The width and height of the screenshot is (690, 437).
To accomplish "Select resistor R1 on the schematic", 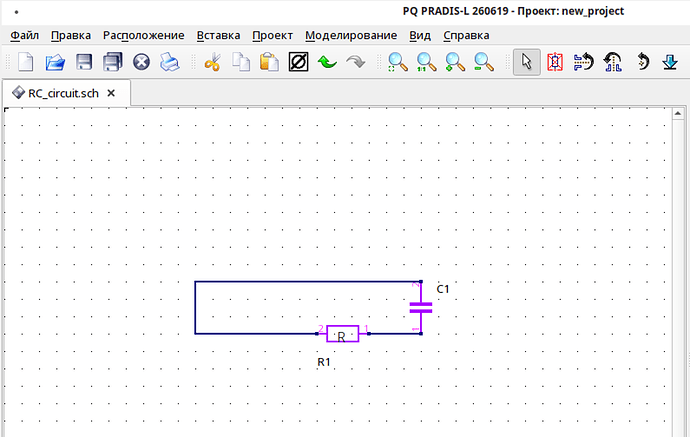I will [x=342, y=334].
